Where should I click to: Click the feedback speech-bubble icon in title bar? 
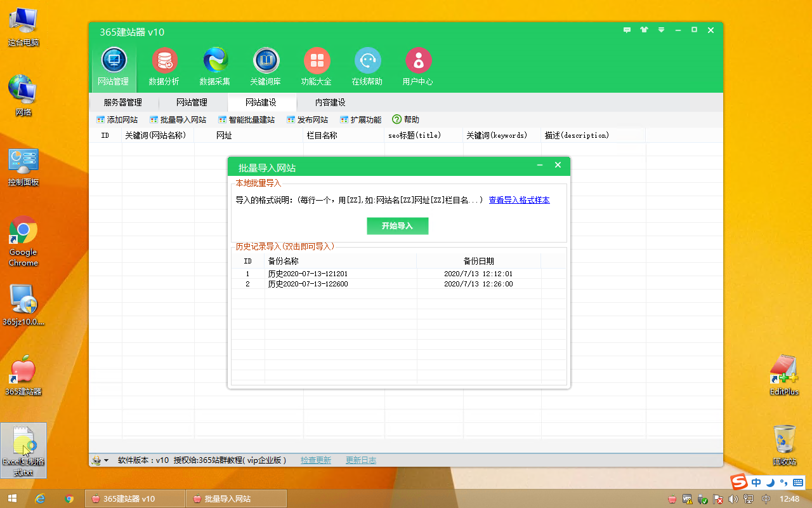627,30
